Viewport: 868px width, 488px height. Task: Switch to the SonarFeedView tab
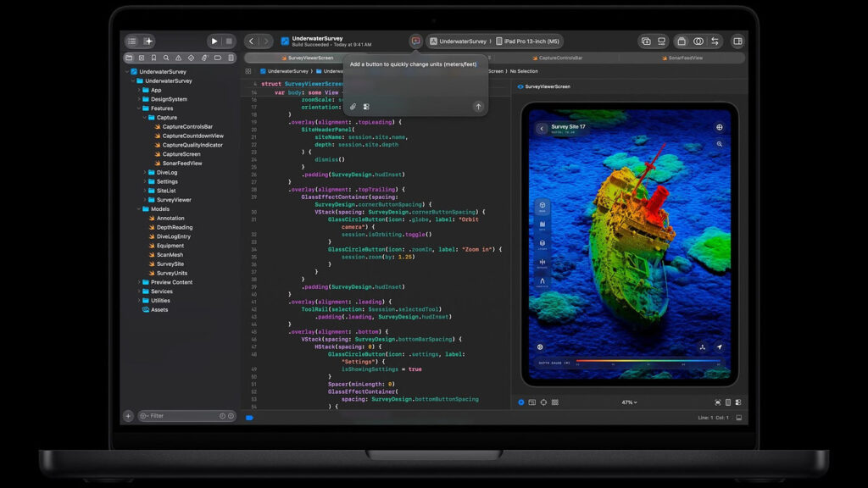pyautogui.click(x=682, y=58)
